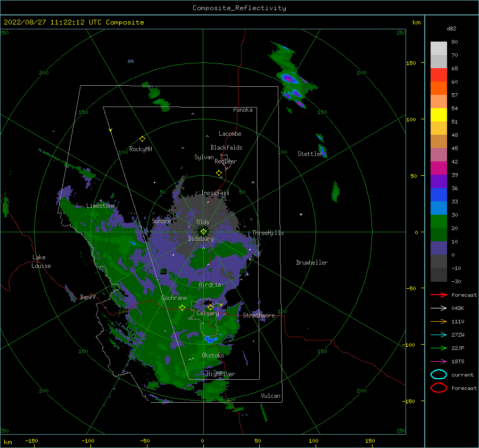The width and height of the screenshot is (479, 448).
Task: Click the Limestone label
Action: [101, 206]
